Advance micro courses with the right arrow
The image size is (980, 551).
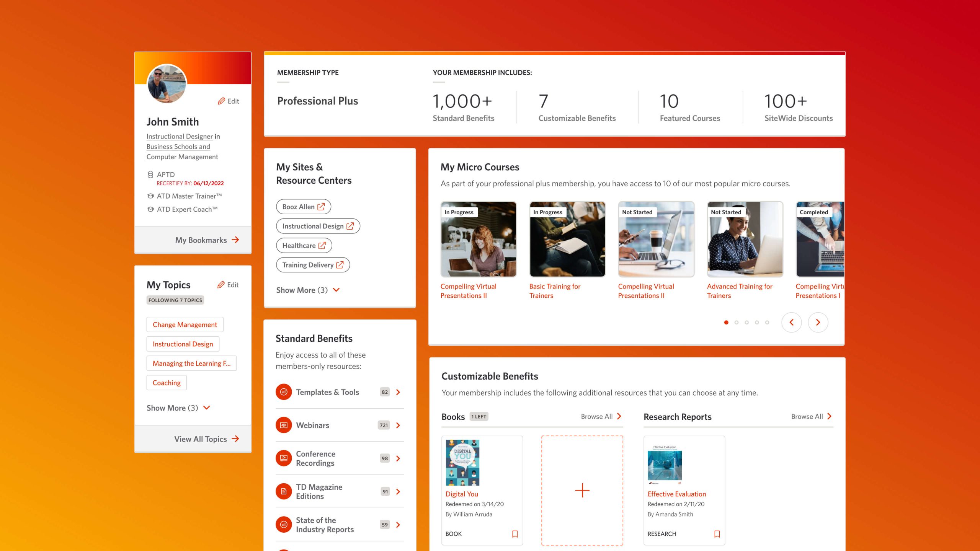(818, 322)
